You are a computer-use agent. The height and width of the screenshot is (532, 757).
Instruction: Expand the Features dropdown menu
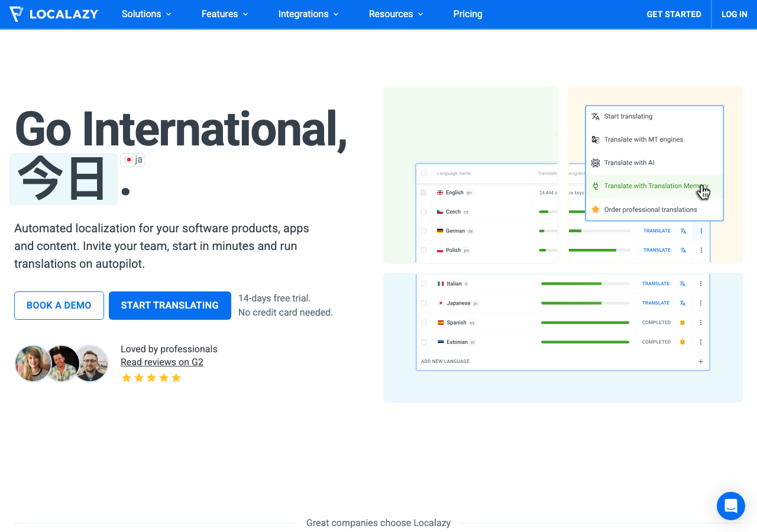click(x=225, y=14)
